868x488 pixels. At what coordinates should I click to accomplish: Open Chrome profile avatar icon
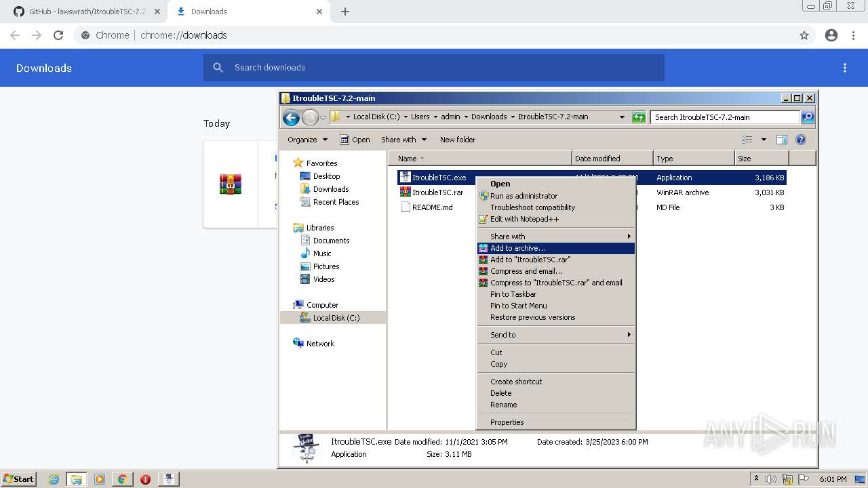tap(831, 35)
